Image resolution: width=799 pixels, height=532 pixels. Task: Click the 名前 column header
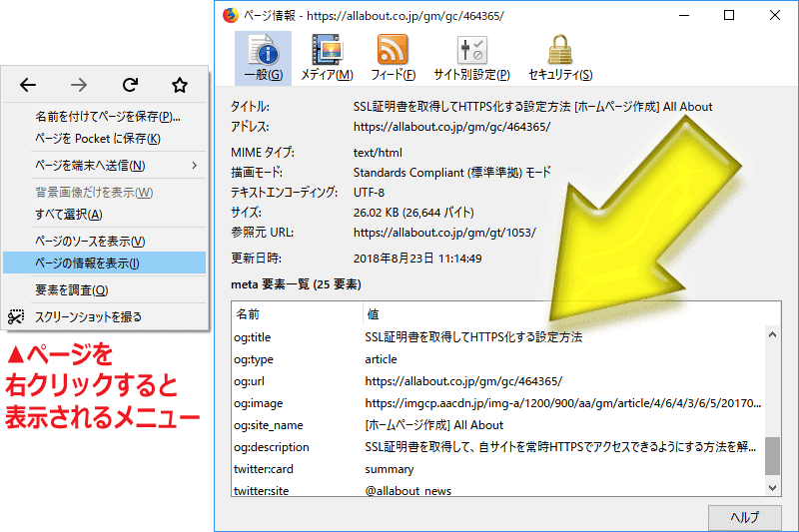[x=297, y=314]
